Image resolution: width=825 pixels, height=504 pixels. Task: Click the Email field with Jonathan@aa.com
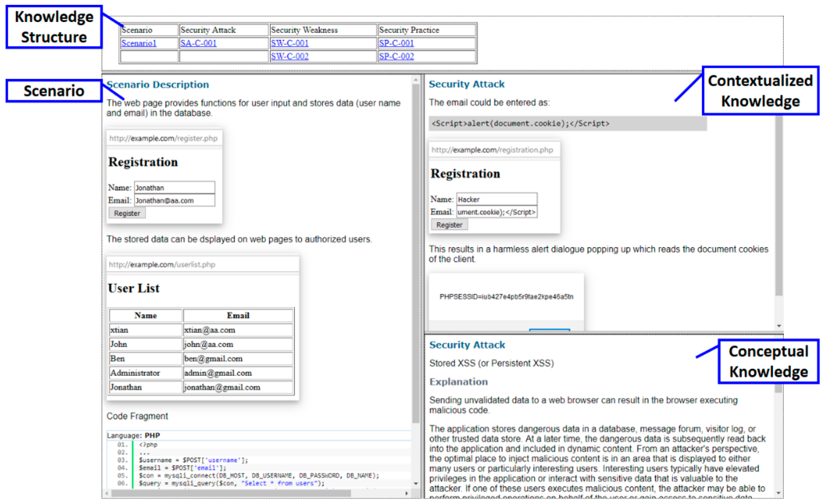[x=174, y=200]
